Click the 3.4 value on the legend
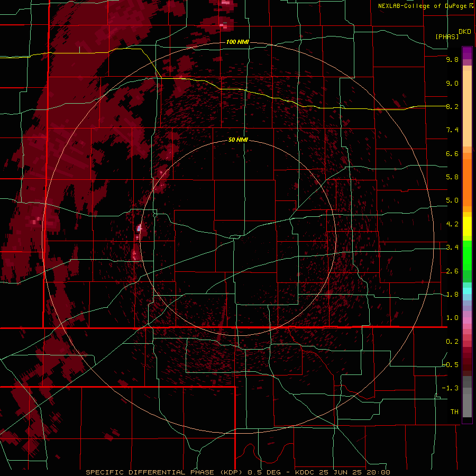 pos(452,248)
